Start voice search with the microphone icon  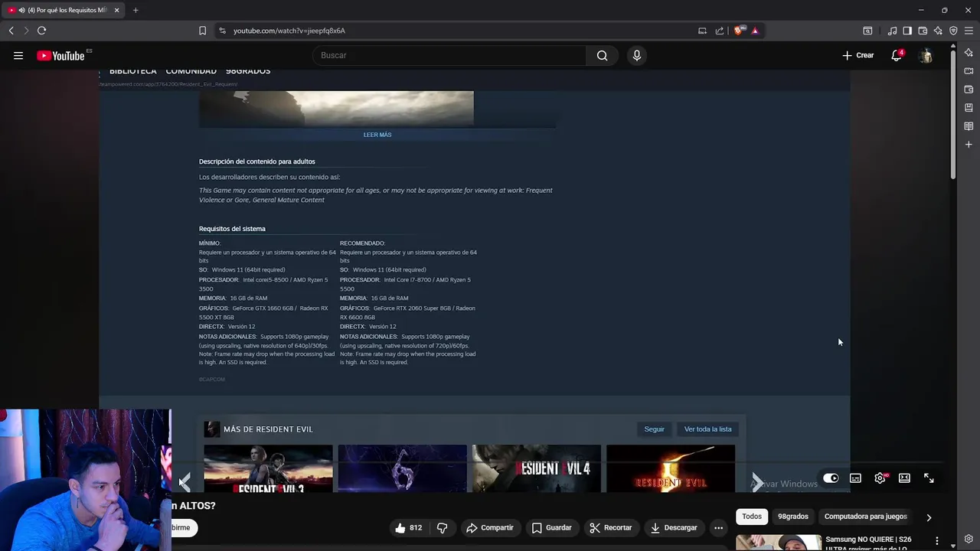click(x=636, y=55)
